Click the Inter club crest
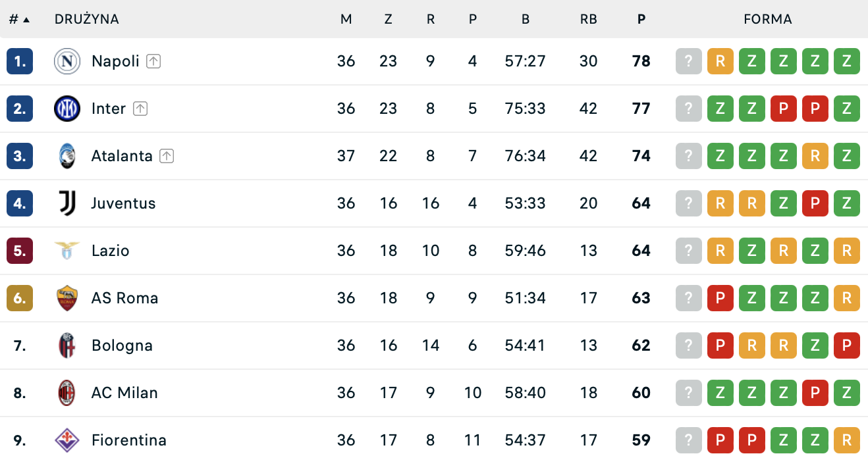The image size is (868, 458). (67, 108)
